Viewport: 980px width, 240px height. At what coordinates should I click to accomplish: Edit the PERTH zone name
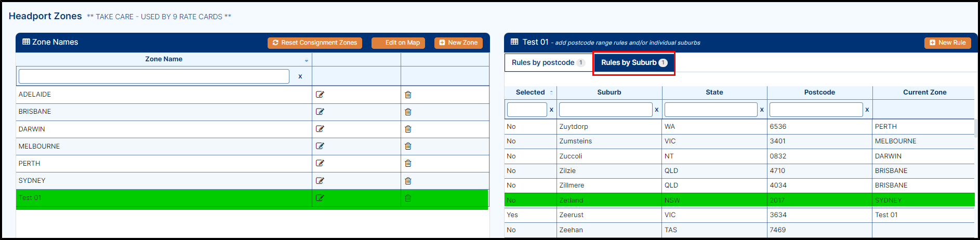tap(320, 163)
